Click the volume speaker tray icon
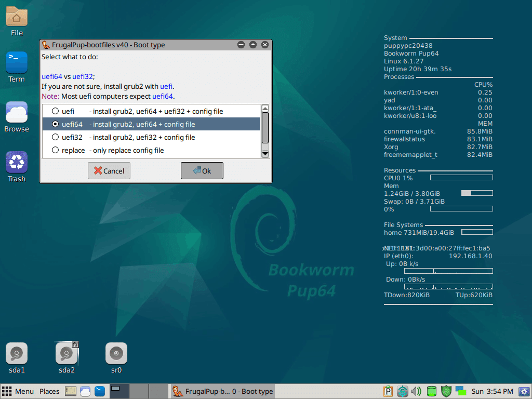Viewport: 532px width, 399px height. [x=416, y=391]
